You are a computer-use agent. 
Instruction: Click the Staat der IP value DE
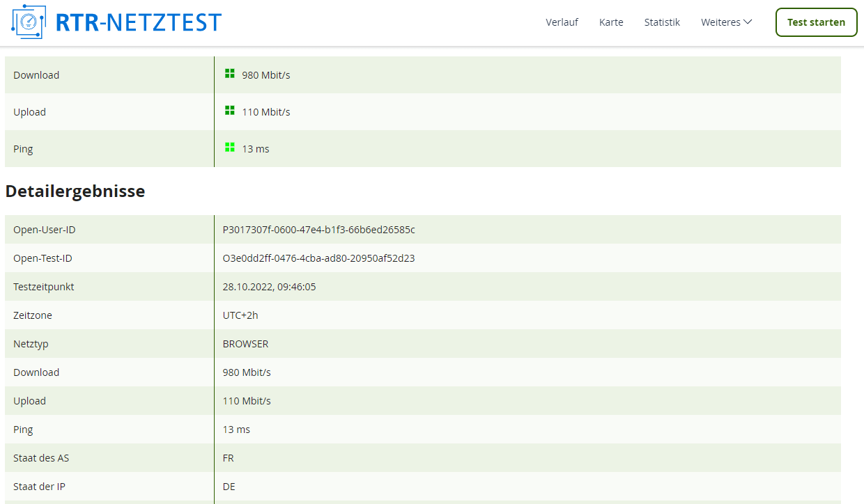point(229,487)
